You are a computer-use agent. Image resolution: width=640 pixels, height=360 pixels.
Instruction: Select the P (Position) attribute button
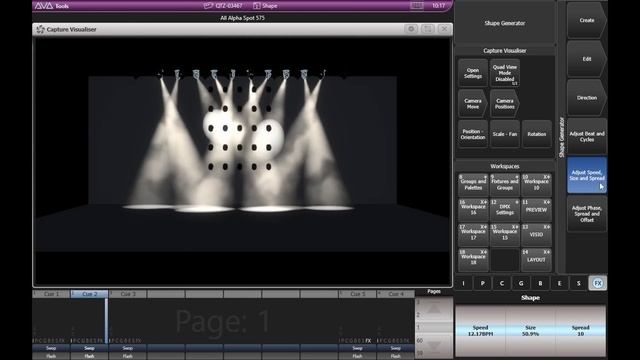tap(482, 283)
